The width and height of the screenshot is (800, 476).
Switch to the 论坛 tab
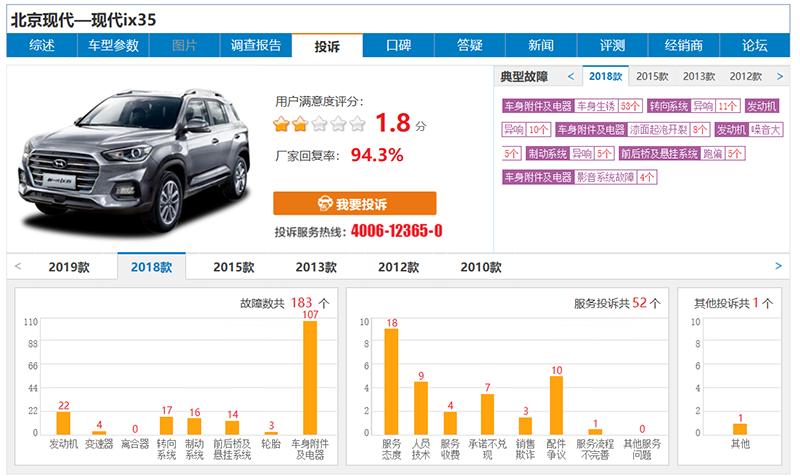[x=755, y=45]
